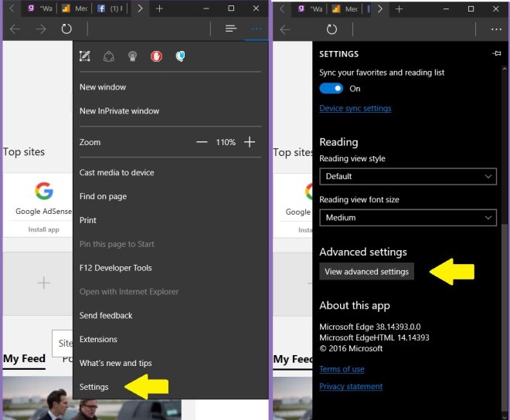This screenshot has height=420, width=510.
Task: Open a new tab in left window
Action: [159, 8]
